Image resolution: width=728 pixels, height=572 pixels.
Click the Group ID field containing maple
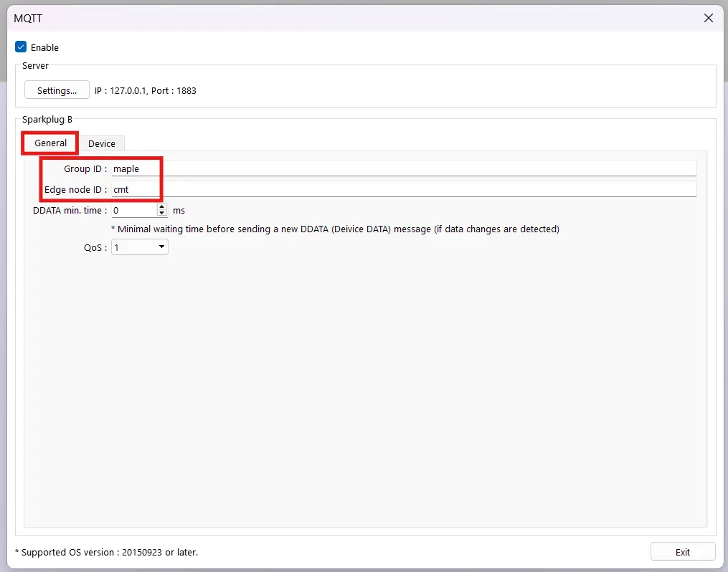tap(402, 168)
